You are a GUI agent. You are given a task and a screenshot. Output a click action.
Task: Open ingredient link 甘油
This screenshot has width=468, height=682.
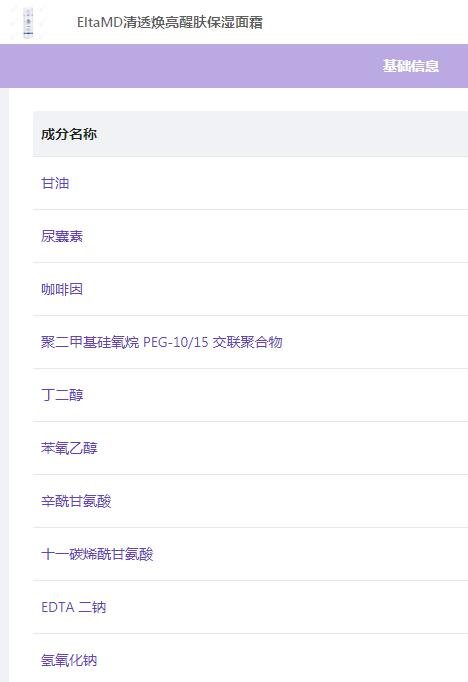[x=55, y=183]
